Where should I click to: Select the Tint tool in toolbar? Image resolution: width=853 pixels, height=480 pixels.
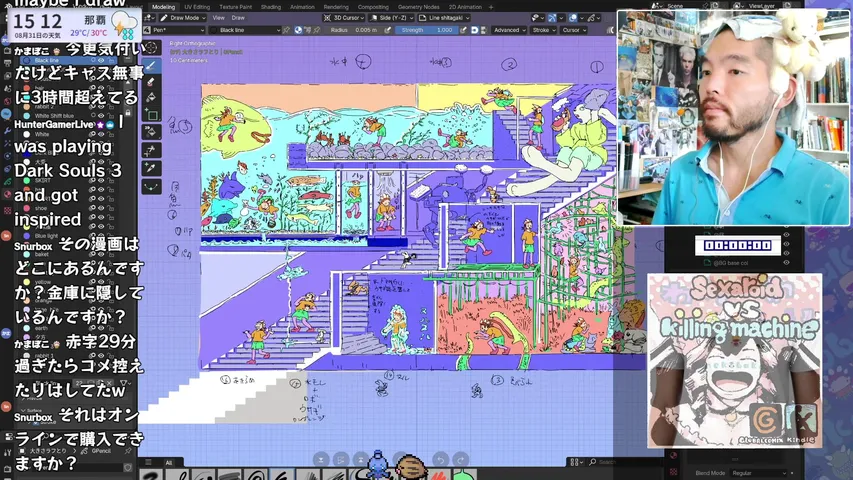click(x=151, y=132)
